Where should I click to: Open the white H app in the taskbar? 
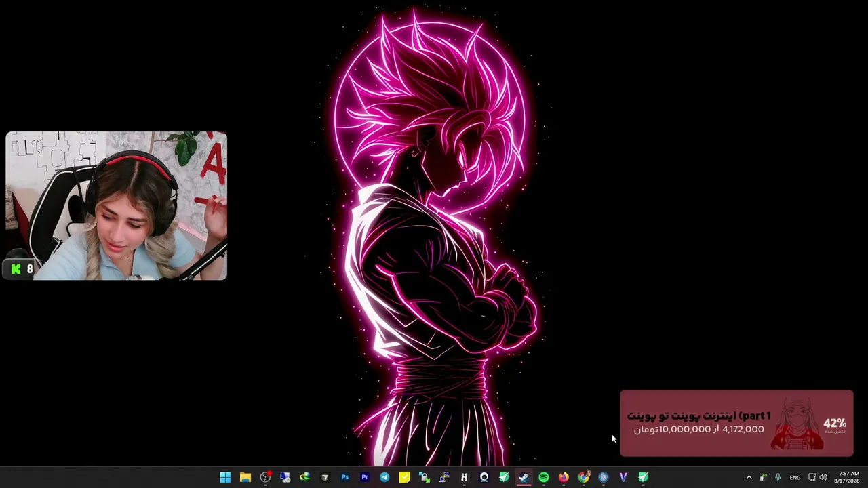point(464,477)
